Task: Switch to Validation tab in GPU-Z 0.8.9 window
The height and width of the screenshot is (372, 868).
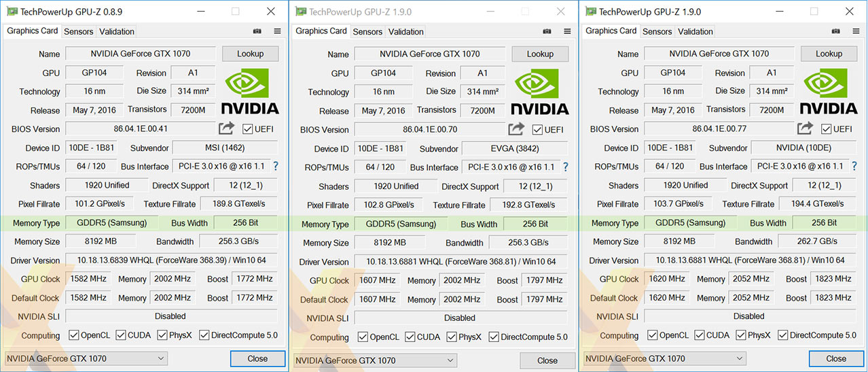Action: pos(117,31)
